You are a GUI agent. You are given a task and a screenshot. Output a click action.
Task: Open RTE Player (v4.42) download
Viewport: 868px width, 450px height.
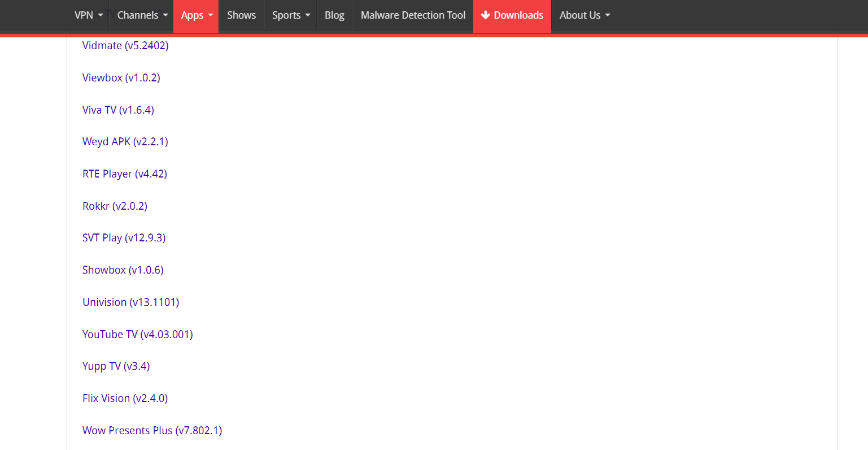point(125,174)
